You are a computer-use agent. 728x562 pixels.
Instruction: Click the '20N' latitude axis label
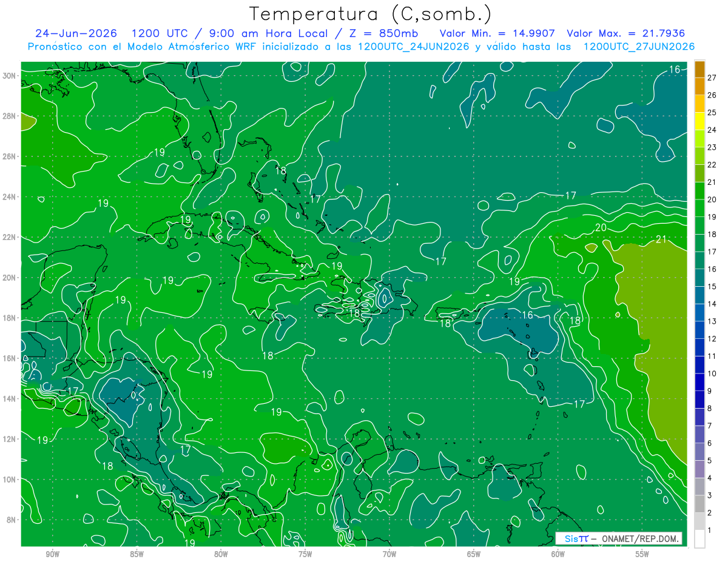point(10,277)
